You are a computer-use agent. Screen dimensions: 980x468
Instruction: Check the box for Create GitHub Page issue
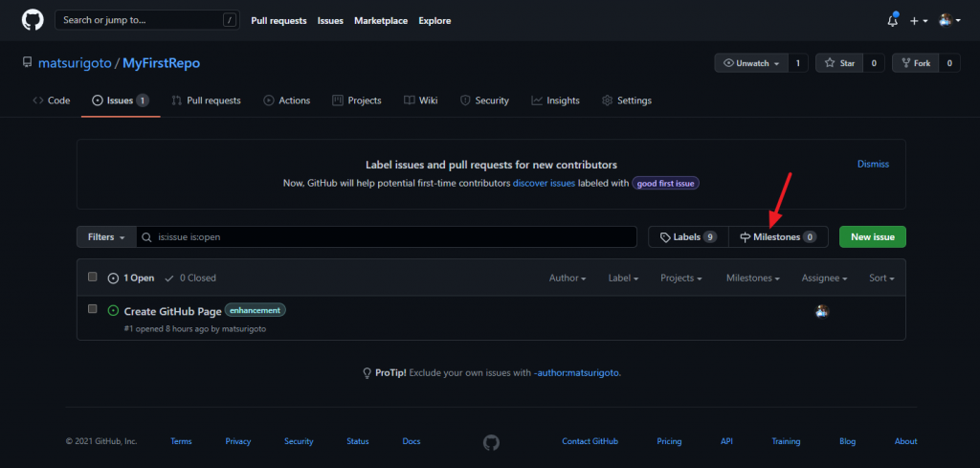pos(93,309)
